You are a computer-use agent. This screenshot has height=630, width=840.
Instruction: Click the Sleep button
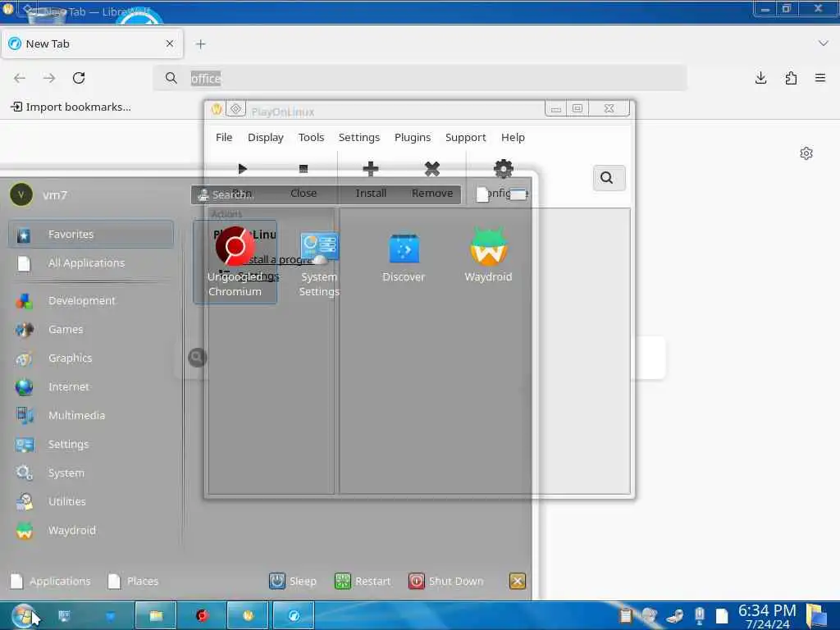point(293,582)
